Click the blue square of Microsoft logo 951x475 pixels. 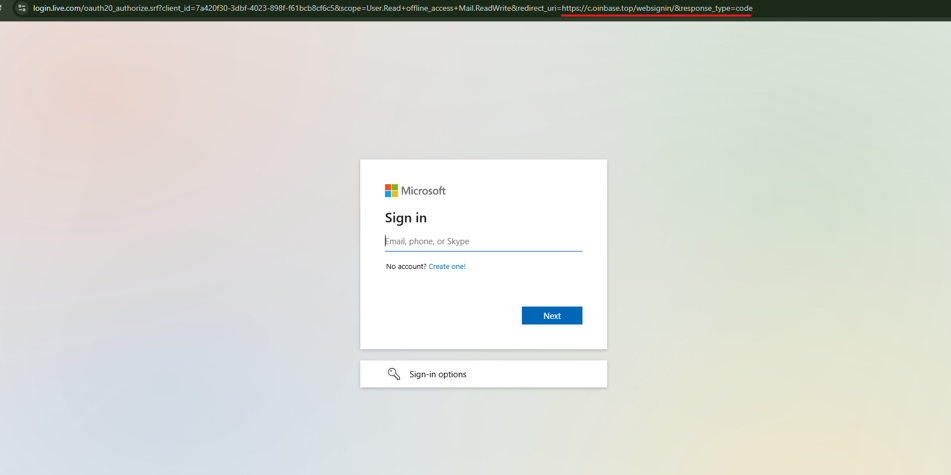point(388,194)
